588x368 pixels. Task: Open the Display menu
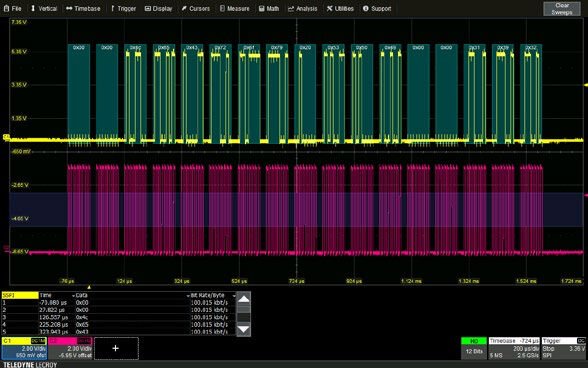click(x=159, y=8)
